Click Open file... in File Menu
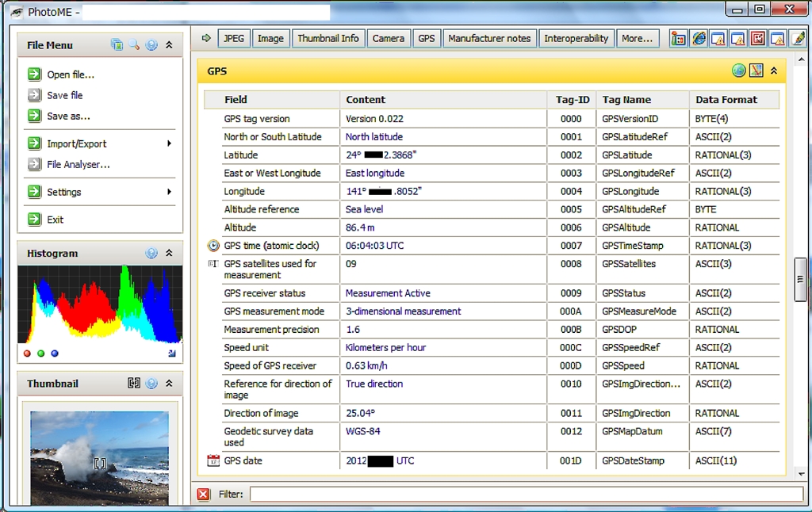 (x=70, y=75)
